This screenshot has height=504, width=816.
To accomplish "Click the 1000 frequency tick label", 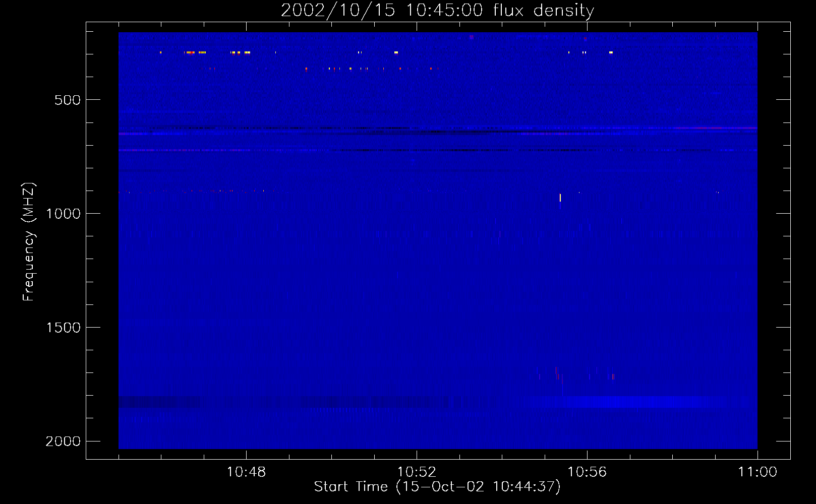I will [x=63, y=214].
